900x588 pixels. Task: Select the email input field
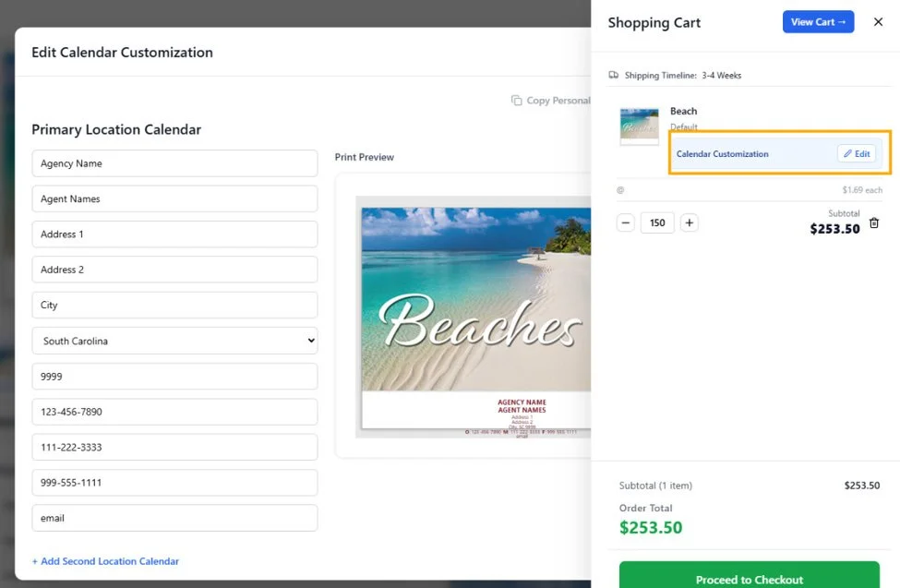coord(174,518)
